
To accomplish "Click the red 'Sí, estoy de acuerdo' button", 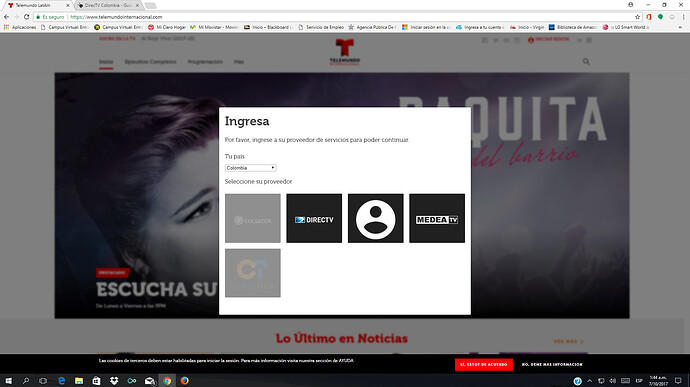I will (484, 365).
